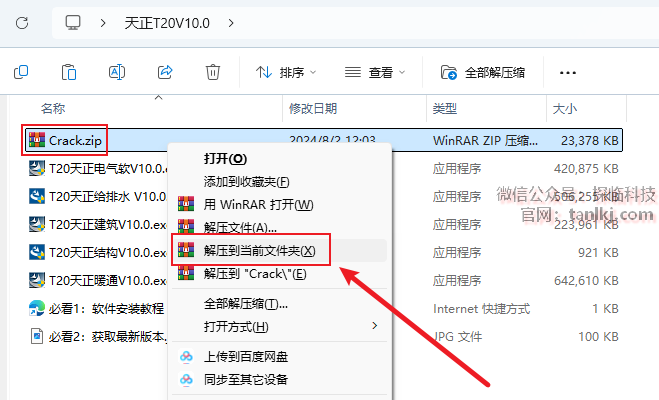659x400 pixels.
Task: Open the more options ellipsis menu
Action: 568,73
